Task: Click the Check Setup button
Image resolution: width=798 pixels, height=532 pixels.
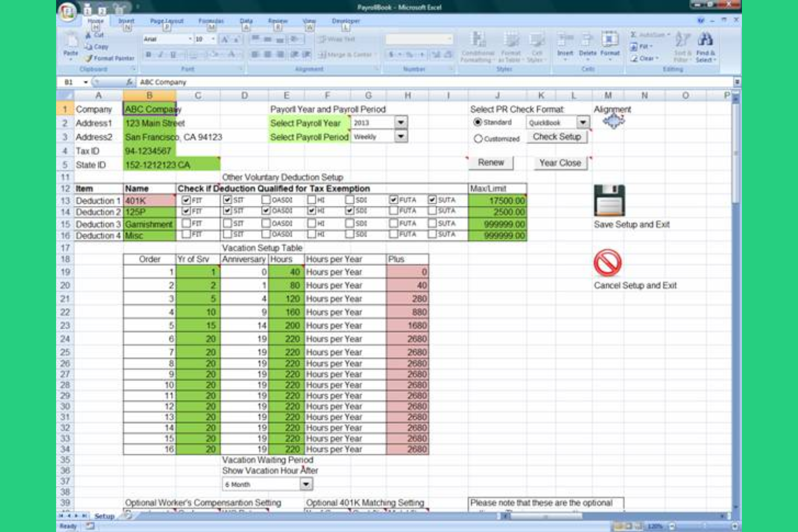Action: click(557, 137)
